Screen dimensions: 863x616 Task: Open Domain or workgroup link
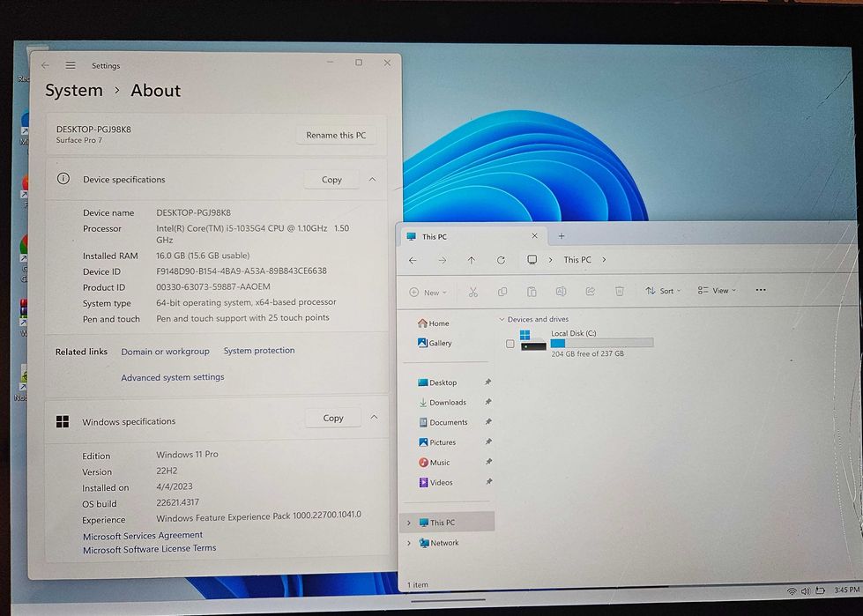pos(165,352)
